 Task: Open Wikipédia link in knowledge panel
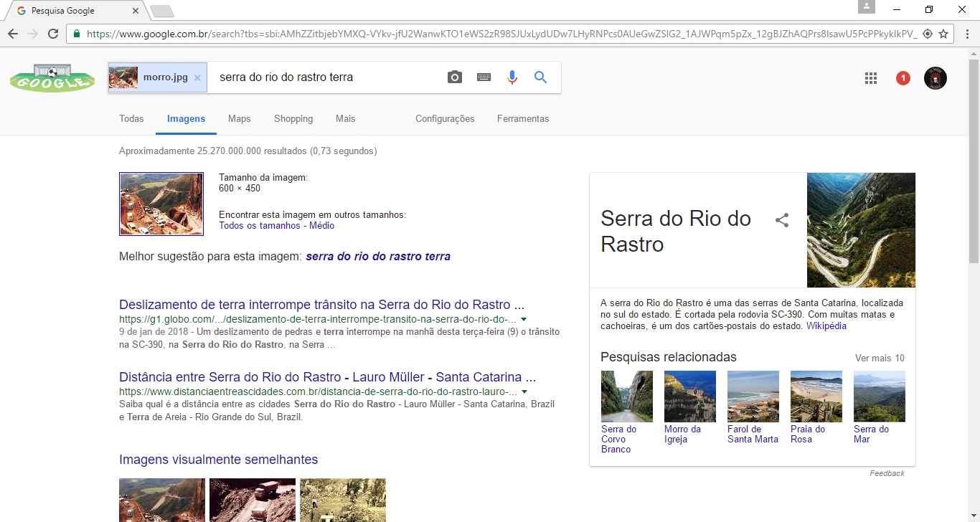click(x=826, y=326)
